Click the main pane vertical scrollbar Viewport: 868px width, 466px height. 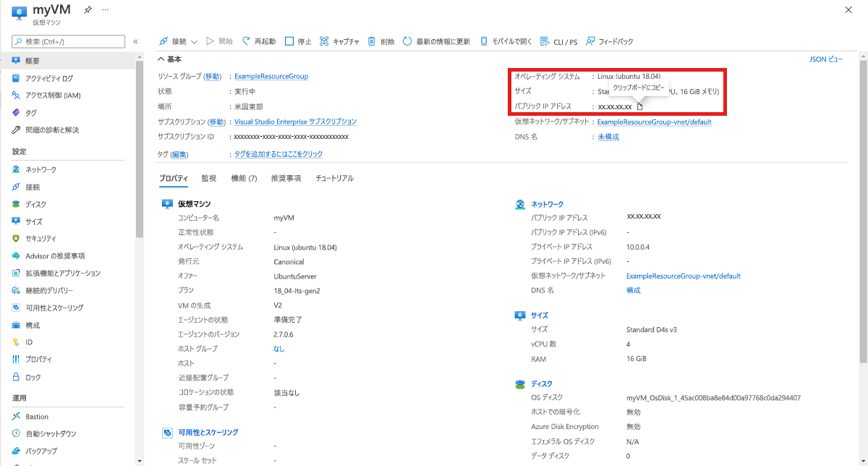click(865, 210)
